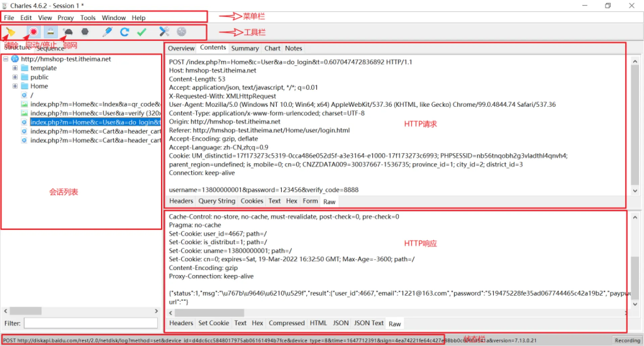The image size is (644, 346).
Task: Open the Tools wrench icon
Action: [x=164, y=31]
